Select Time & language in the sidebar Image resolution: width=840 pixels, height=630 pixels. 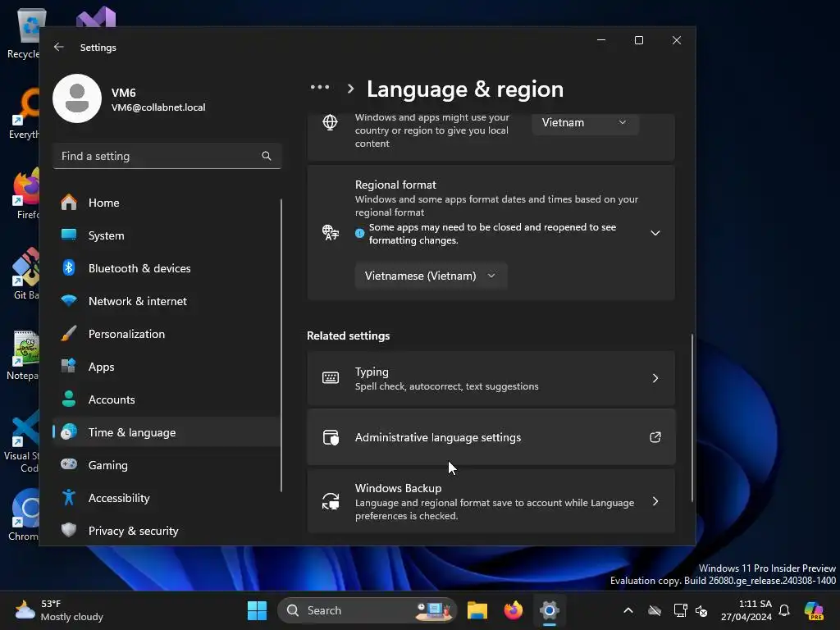(167, 432)
